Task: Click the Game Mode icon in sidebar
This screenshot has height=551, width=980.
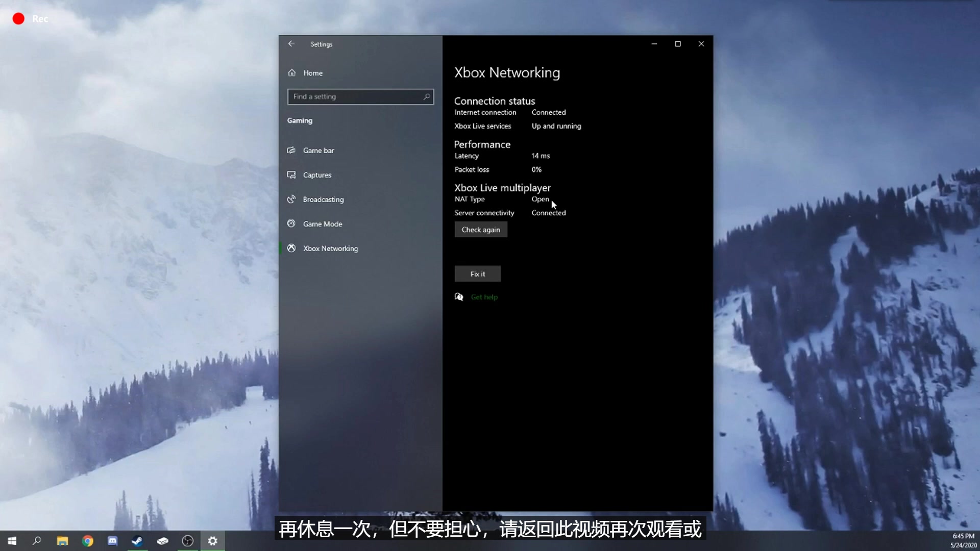Action: [x=291, y=223]
